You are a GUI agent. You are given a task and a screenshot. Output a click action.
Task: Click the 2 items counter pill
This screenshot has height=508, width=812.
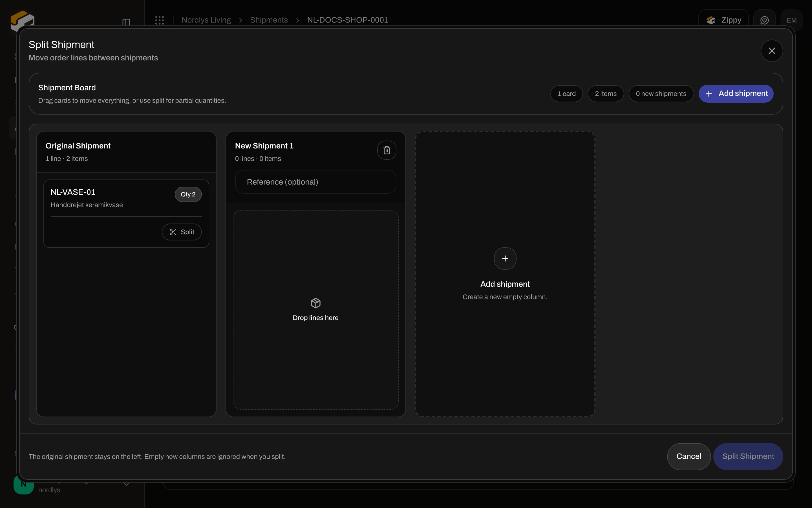(x=606, y=94)
